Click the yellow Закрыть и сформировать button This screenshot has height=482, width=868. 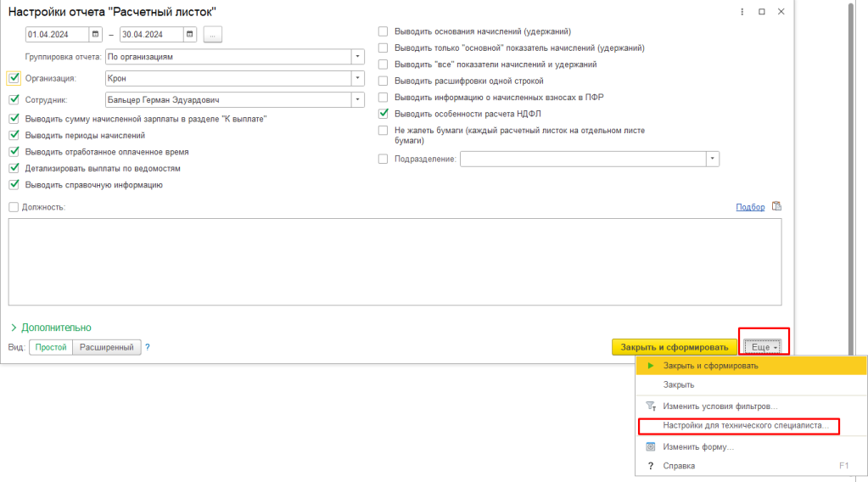point(675,347)
